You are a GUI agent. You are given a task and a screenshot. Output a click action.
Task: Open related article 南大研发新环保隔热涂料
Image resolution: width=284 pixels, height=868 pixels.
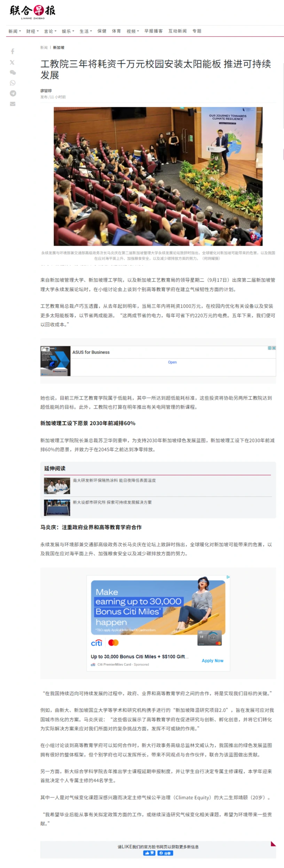pyautogui.click(x=114, y=480)
